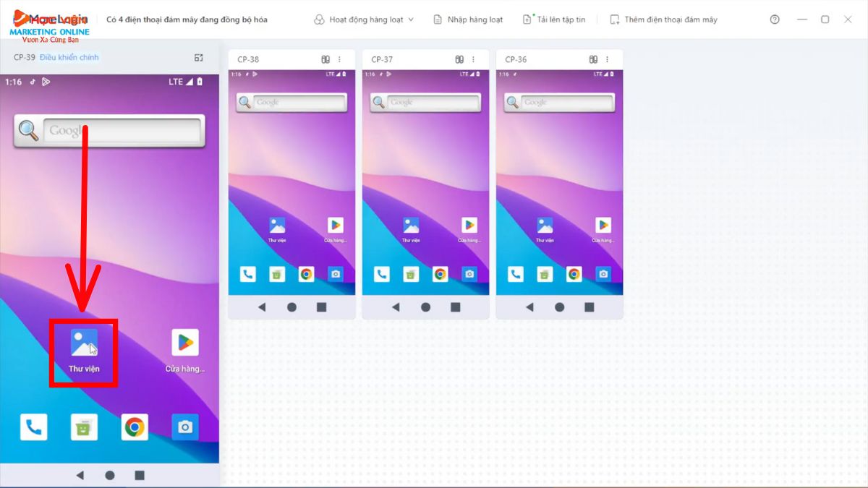Viewport: 868px width, 488px height.
Task: Click the Google search magnifier on CP-39
Action: [28, 131]
